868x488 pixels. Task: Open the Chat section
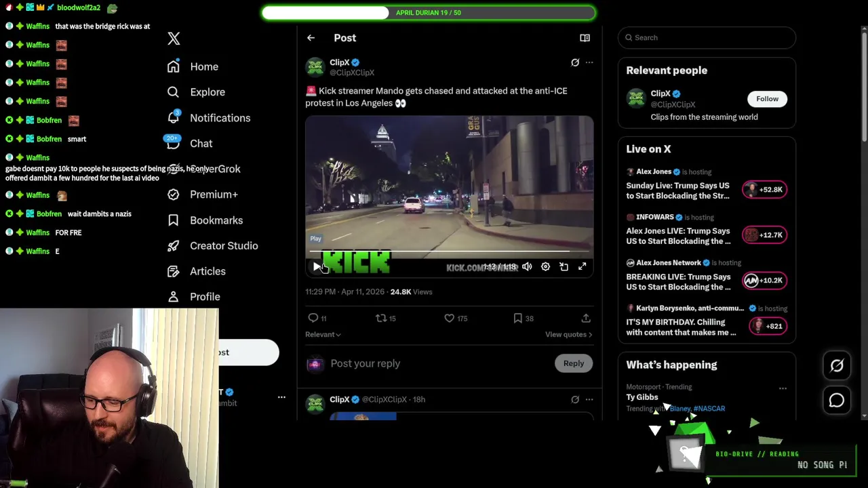pyautogui.click(x=190, y=144)
